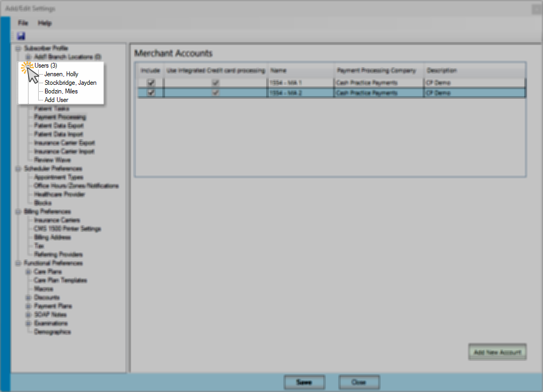Toggle Include checkbox for second merchant account
Screen dimensions: 543x392
(x=151, y=93)
